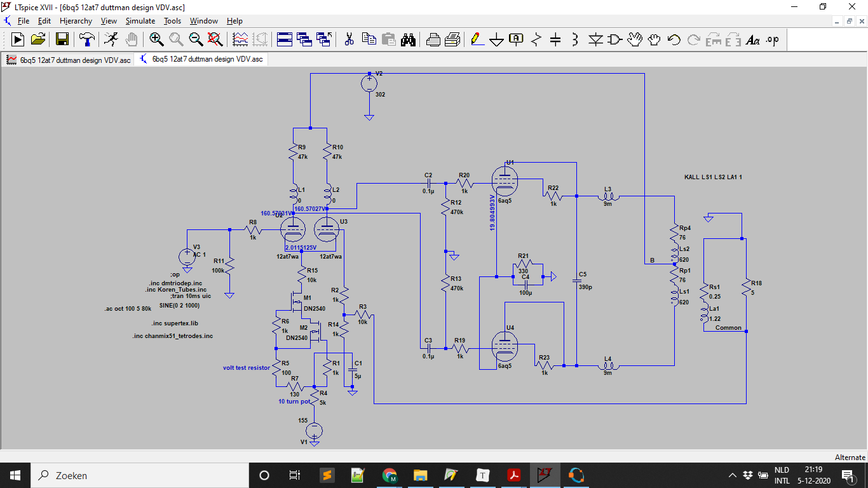This screenshot has height=488, width=868.
Task: Click the Paste clipboard icon
Action: [x=388, y=39]
